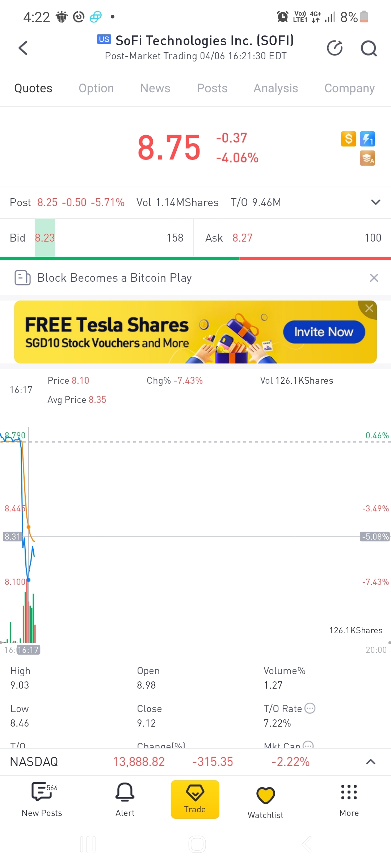This screenshot has height=868, width=391.
Task: Expand the NASDAQ index bar chevron
Action: coord(371,762)
